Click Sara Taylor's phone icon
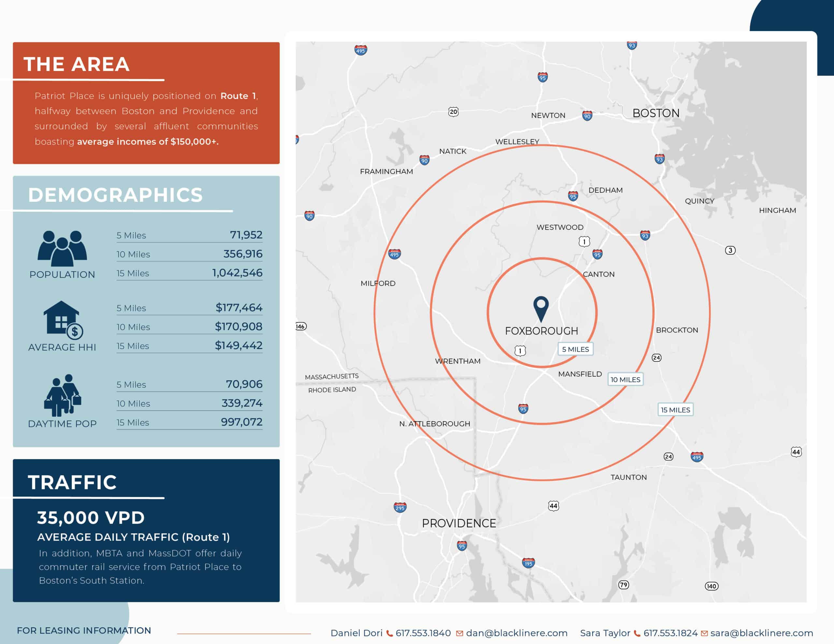Image resolution: width=834 pixels, height=644 pixels. (x=637, y=633)
